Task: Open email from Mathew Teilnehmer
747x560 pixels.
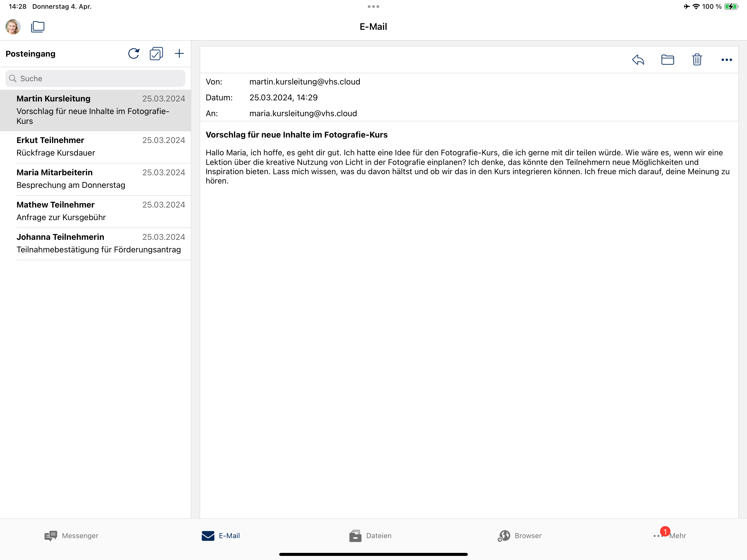Action: (x=96, y=211)
